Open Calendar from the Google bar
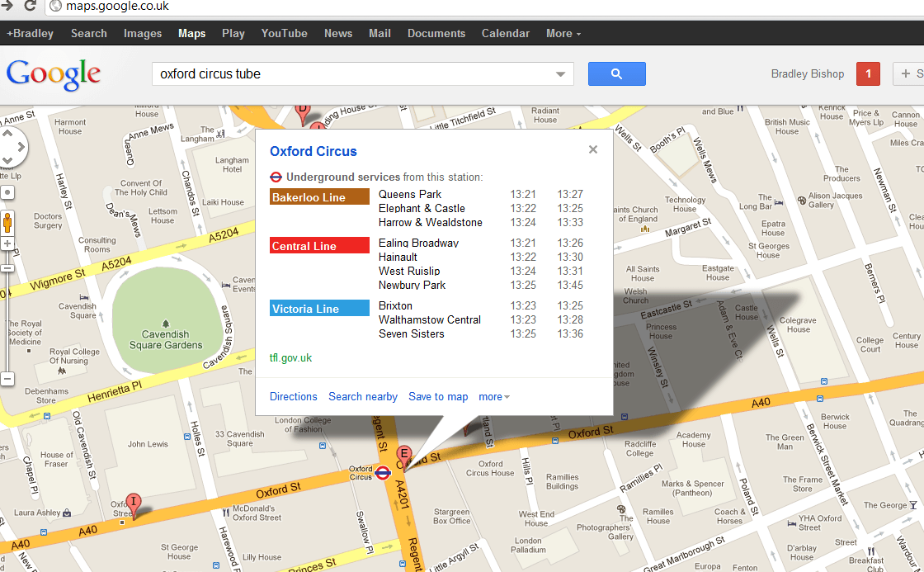This screenshot has width=924, height=572. pyautogui.click(x=506, y=34)
